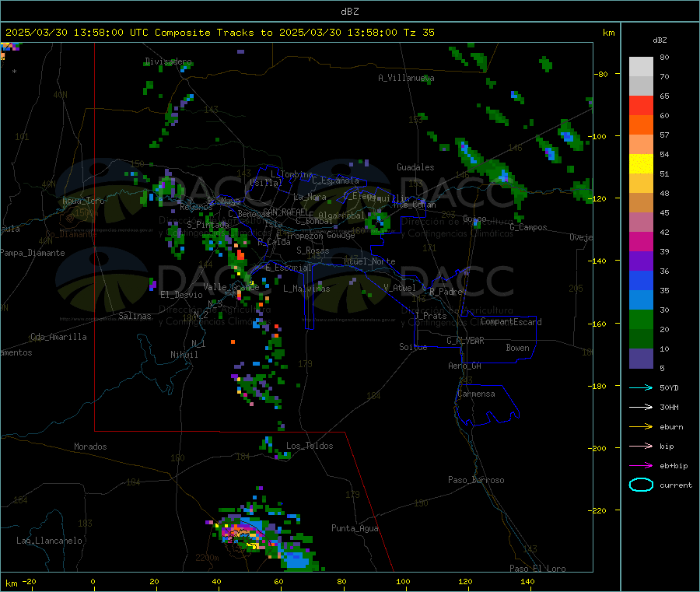The width and height of the screenshot is (700, 592).
Task: Click the V_Atuel map label
Action: [x=400, y=288]
